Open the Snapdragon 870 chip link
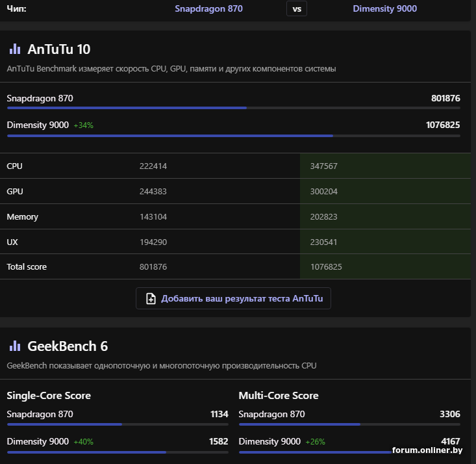Image resolution: width=476 pixels, height=464 pixels. point(208,8)
